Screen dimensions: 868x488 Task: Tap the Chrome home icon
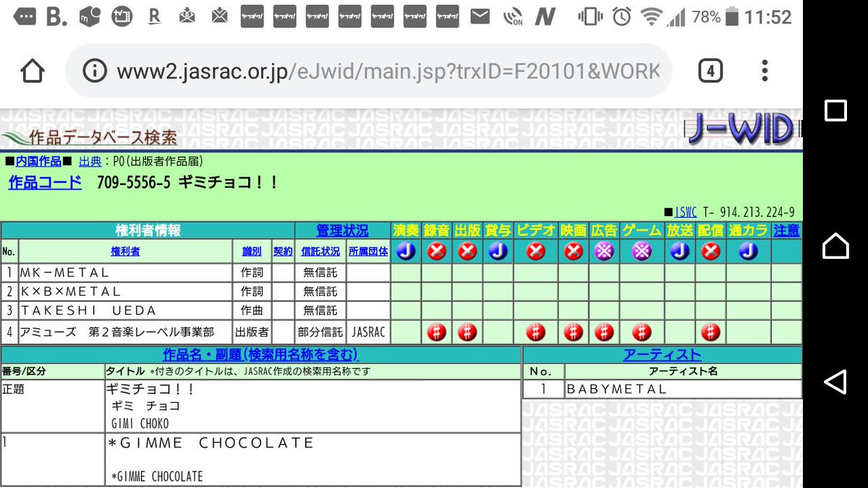pos(33,71)
